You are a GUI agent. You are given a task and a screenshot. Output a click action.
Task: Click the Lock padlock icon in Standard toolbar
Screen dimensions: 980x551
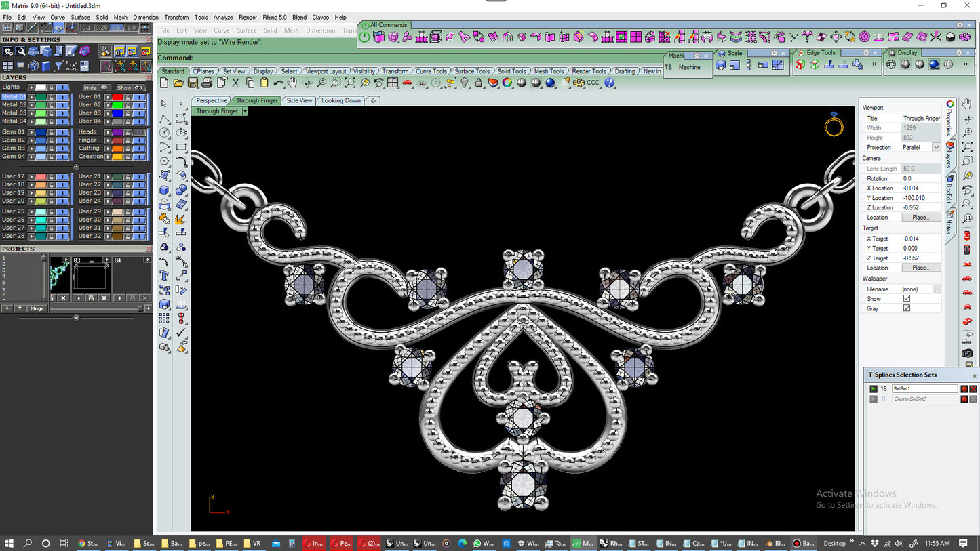[x=479, y=83]
